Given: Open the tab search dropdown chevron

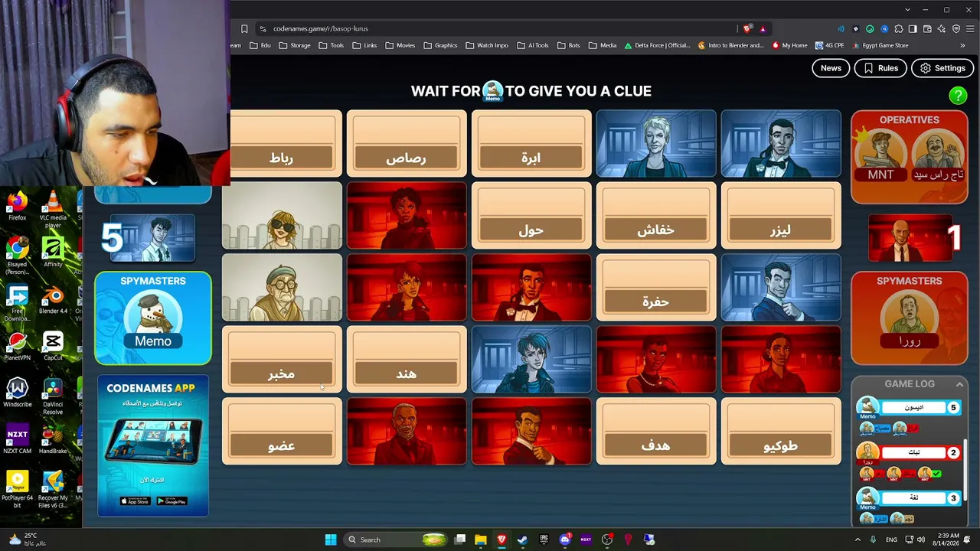Looking at the screenshot, I should pyautogui.click(x=907, y=9).
